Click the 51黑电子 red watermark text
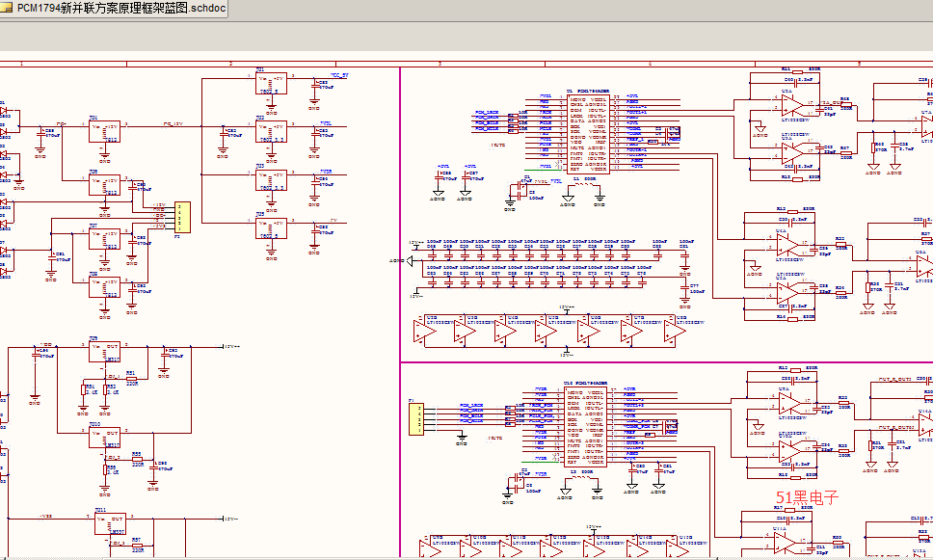Viewport: 933px width, 560px height. pos(807,498)
